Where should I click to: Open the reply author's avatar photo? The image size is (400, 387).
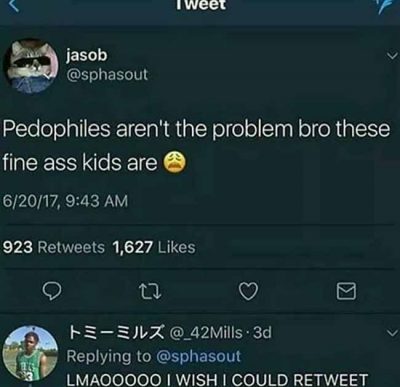click(31, 353)
